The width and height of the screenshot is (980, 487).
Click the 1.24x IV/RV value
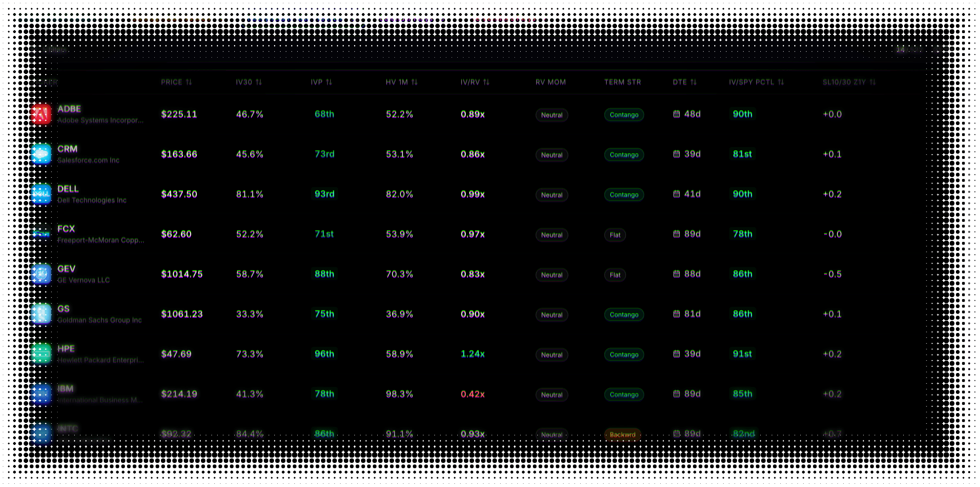472,354
